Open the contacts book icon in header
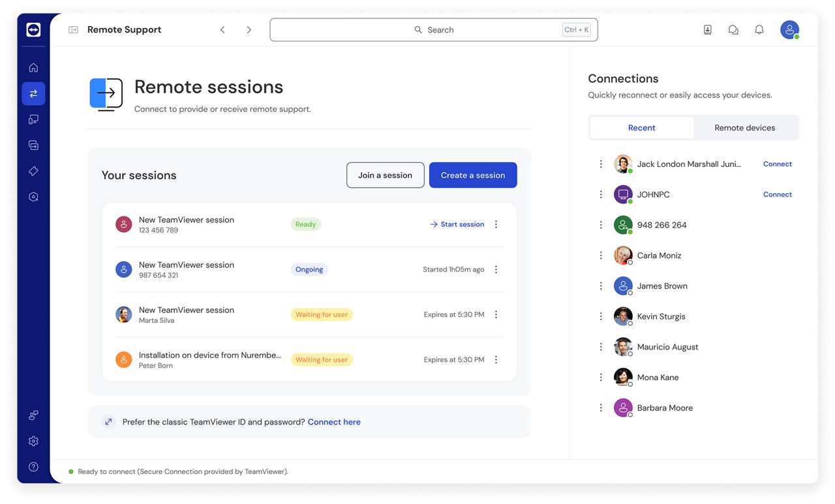The height and width of the screenshot is (504, 835). pos(708,30)
